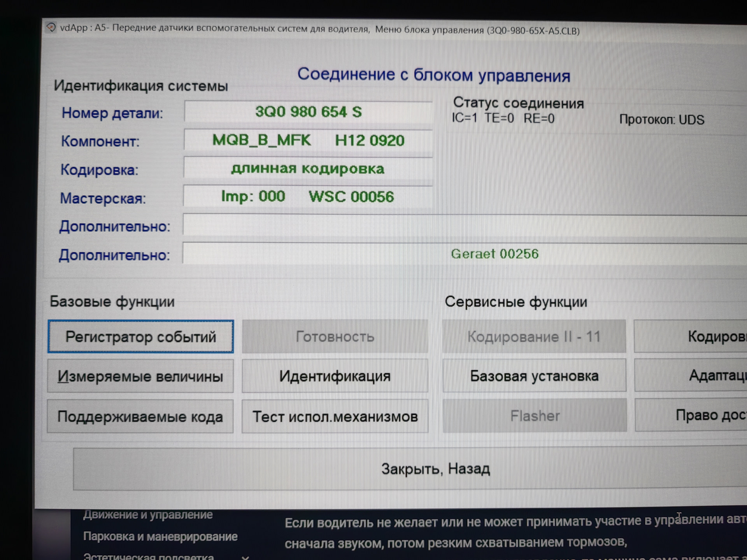747x560 pixels.
Task: Open the Регистратор событий event log
Action: click(140, 336)
